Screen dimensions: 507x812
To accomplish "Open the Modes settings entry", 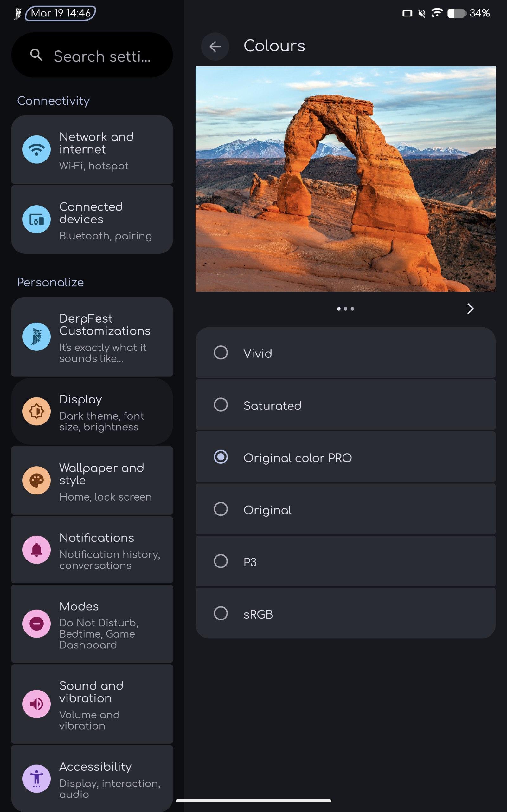I will coord(92,624).
